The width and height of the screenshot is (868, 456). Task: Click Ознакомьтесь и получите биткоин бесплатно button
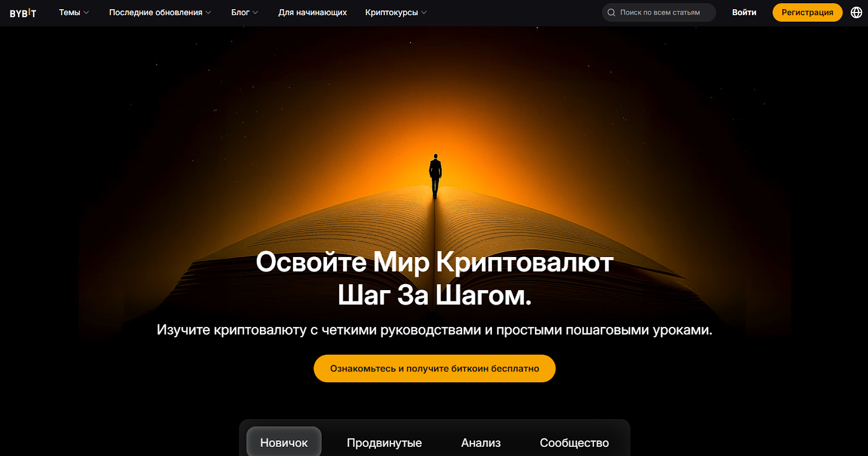click(x=435, y=369)
